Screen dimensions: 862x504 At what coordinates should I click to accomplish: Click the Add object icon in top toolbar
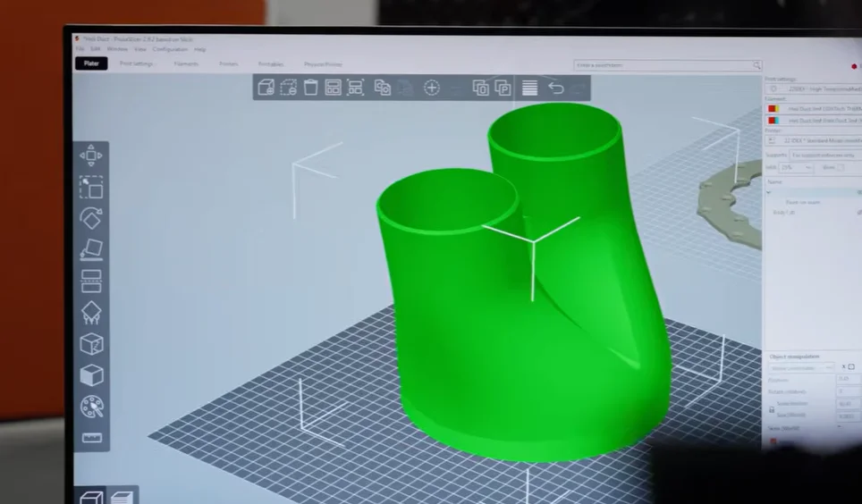click(x=266, y=87)
